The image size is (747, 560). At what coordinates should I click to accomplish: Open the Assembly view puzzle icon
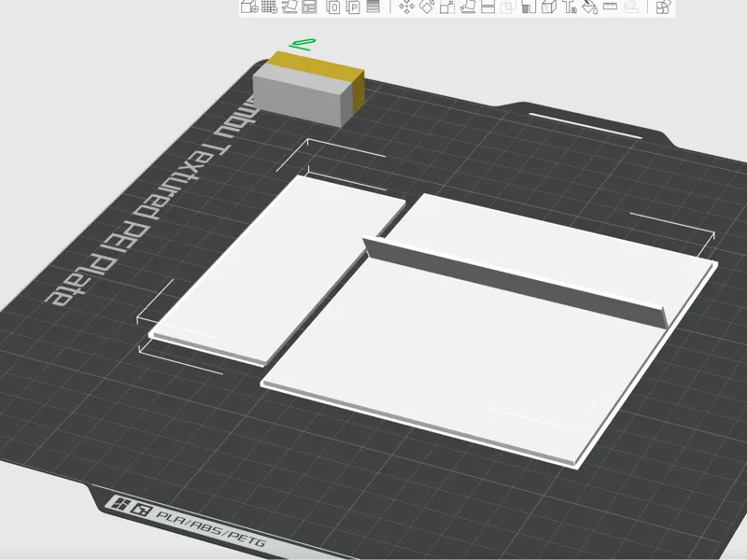coord(664,7)
